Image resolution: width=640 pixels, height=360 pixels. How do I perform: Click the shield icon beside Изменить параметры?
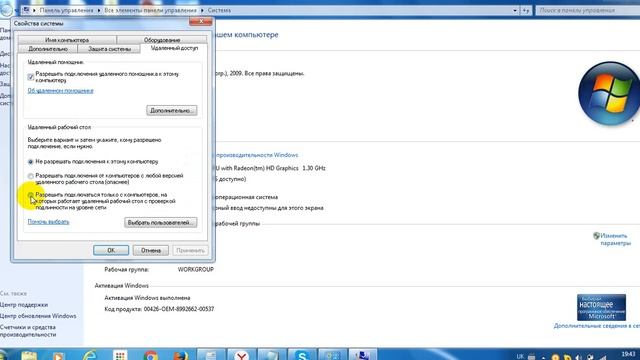click(596, 236)
